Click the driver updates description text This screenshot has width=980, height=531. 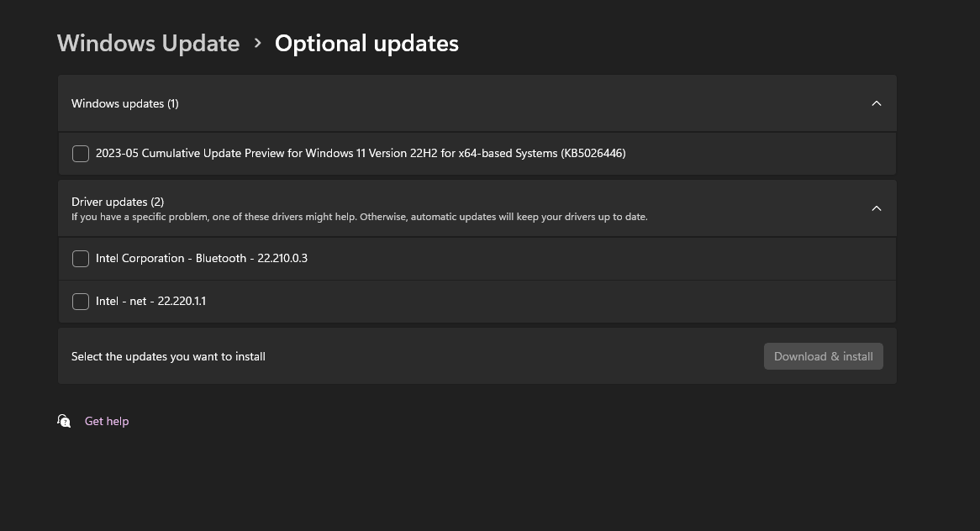tap(360, 217)
